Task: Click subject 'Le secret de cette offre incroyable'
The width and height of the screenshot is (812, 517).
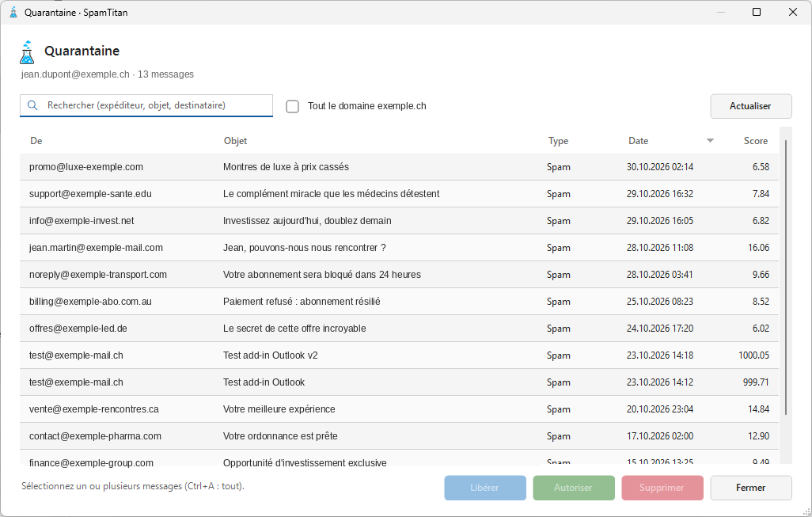Action: pos(294,329)
